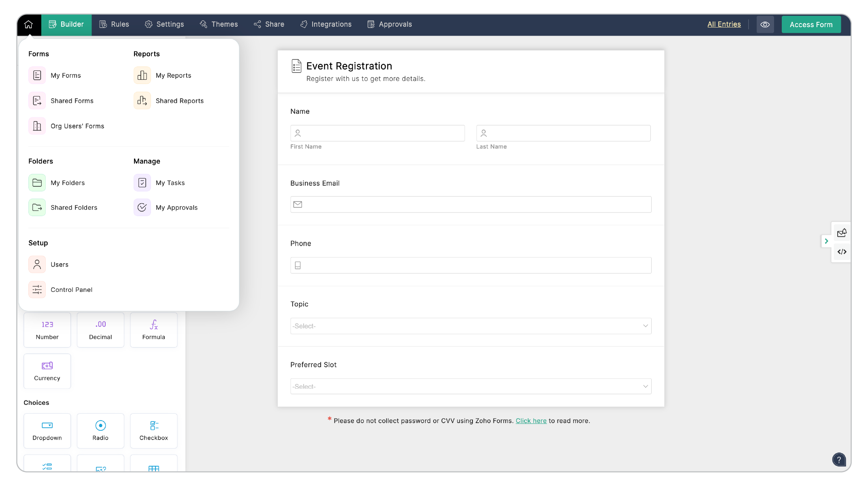Select My Tasks menu entry text
This screenshot has width=868, height=485.
pyautogui.click(x=170, y=183)
